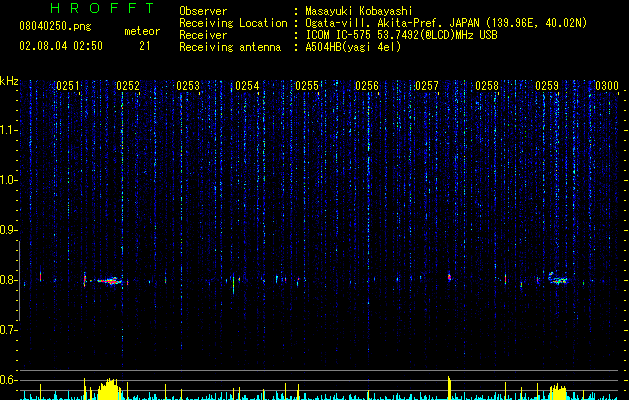629x400 pixels.
Task: Click the 0.7 kHz axis label
Action: tap(8, 330)
